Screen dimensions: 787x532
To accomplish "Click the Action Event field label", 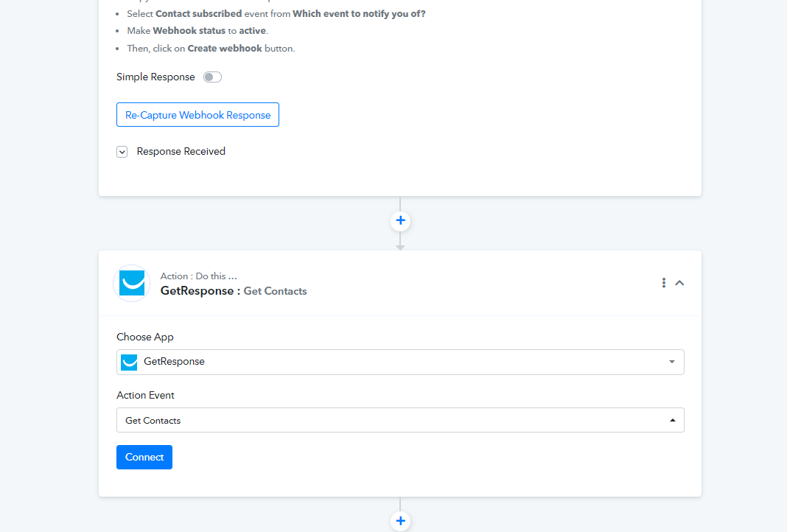I will [145, 395].
